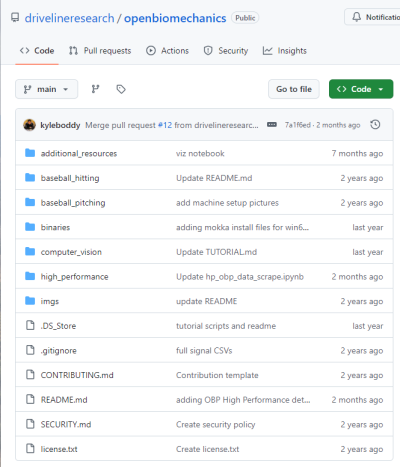Screen dimensions: 400x467
Task: Switch to the Actions tab
Action: pos(167,51)
